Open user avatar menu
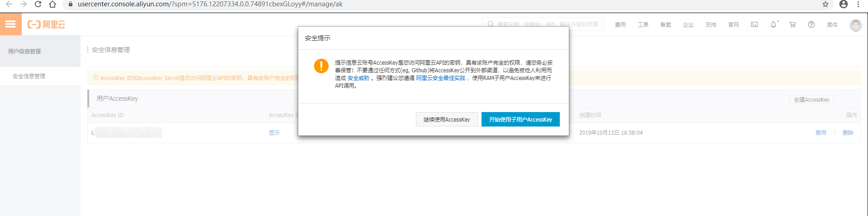Viewport: 868px width, 216px height. coord(855,25)
